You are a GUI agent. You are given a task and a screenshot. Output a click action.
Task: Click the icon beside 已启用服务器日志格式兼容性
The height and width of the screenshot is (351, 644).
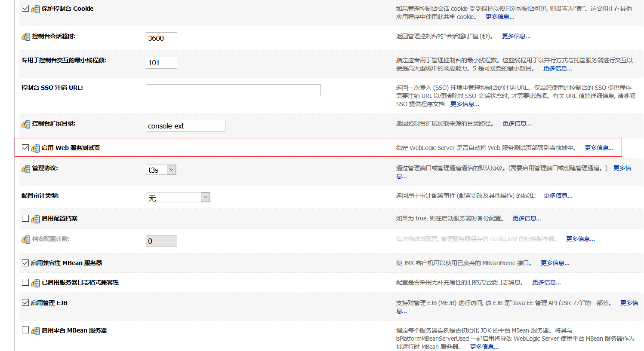(35, 283)
